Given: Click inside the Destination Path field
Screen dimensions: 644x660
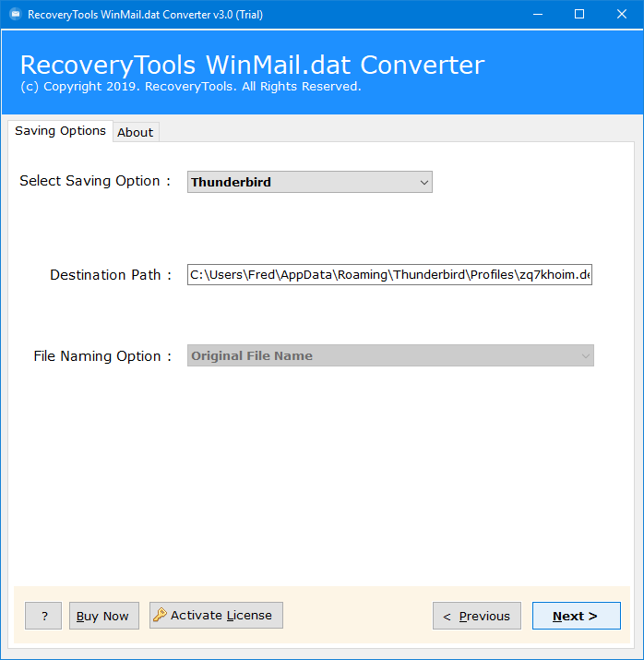Looking at the screenshot, I should coord(389,274).
